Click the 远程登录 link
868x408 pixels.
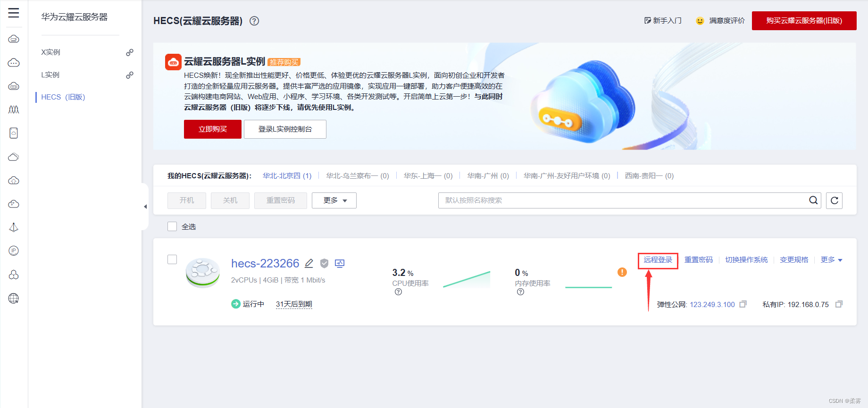coord(658,260)
